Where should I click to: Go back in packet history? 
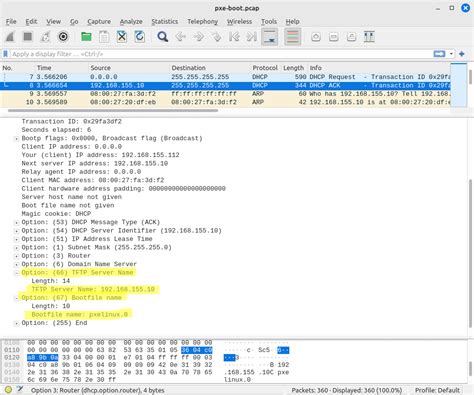coord(180,37)
